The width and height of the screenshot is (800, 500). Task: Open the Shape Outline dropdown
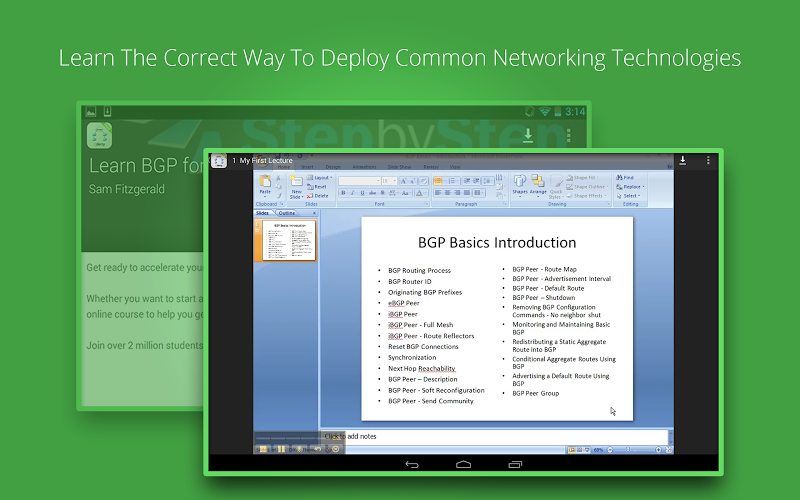587,187
